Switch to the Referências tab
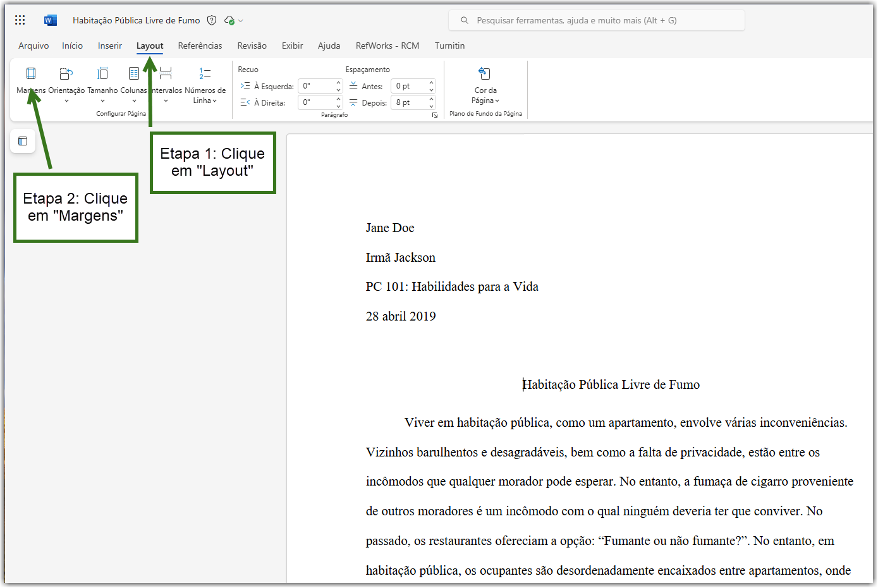 pos(200,46)
